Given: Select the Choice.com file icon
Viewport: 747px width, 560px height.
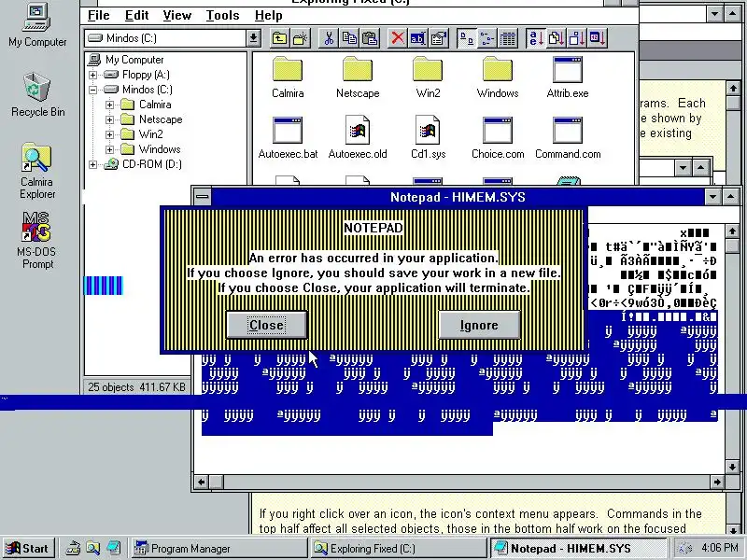Looking at the screenshot, I should pos(498,138).
